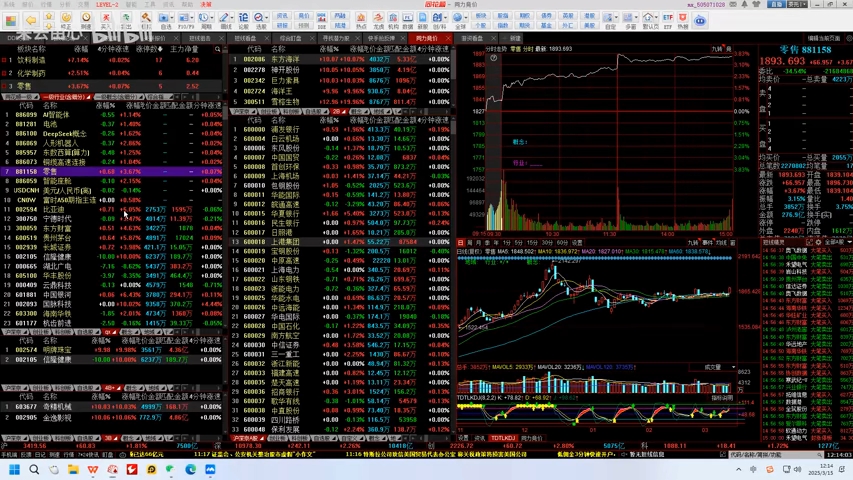Switch chart to 月 monthly period
The width and height of the screenshot is (853, 480).
479,242
